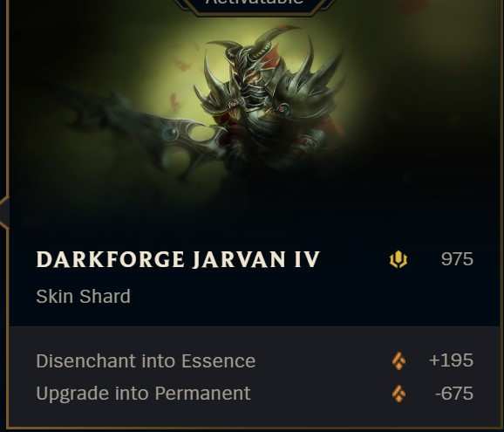Click the orange essence icon beside +195
This screenshot has height=432, width=504.
coord(398,361)
